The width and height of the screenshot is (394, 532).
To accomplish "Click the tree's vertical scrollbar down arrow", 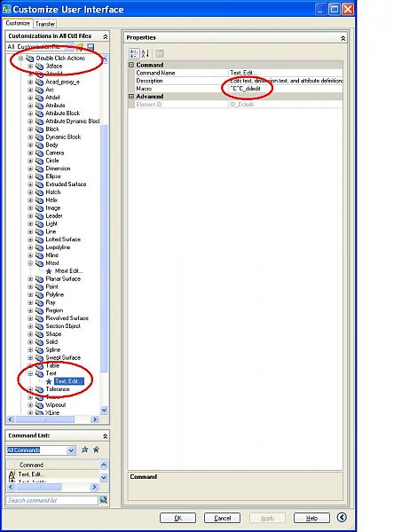I will coord(105,410).
